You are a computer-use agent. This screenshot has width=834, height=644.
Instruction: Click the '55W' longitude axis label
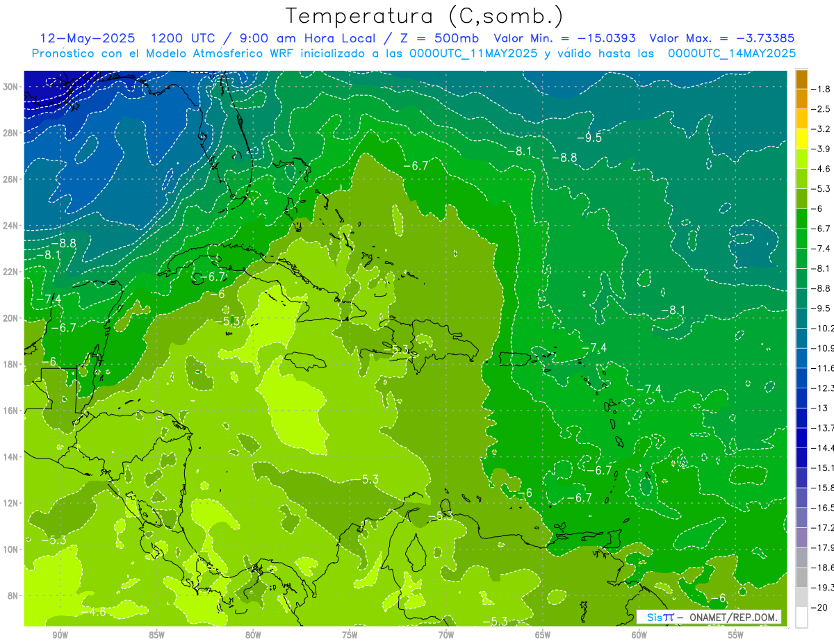[736, 635]
